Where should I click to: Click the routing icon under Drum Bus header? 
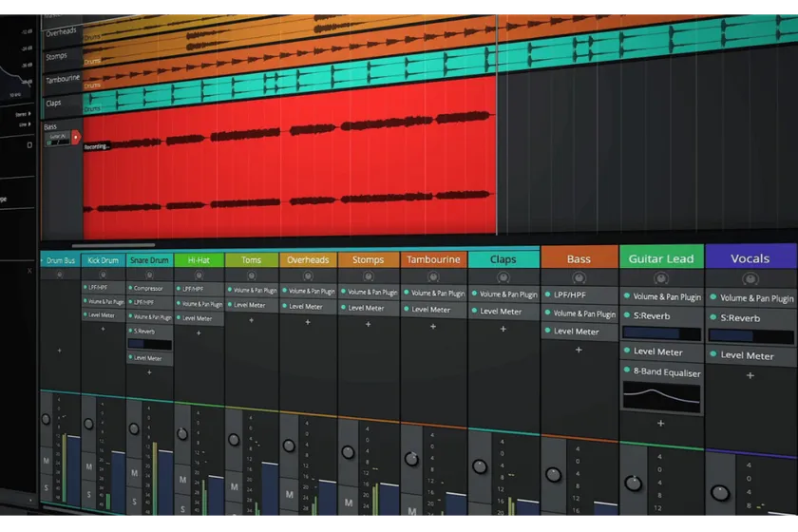(60, 275)
